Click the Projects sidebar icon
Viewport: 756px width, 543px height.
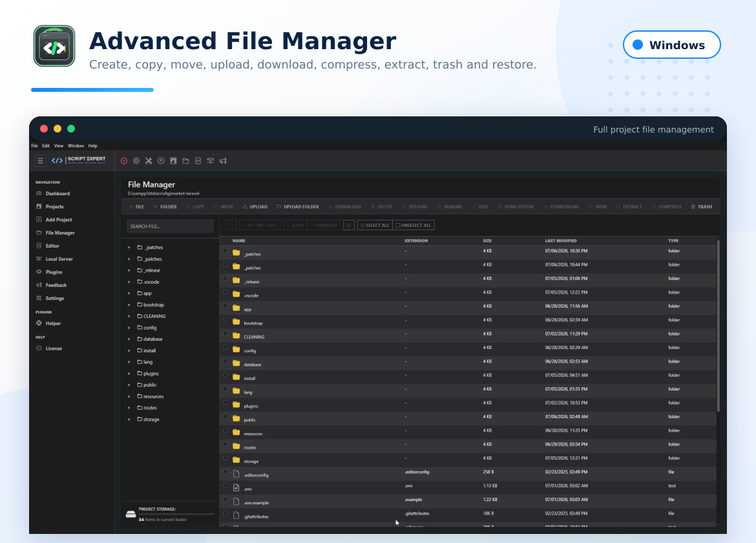pos(39,206)
